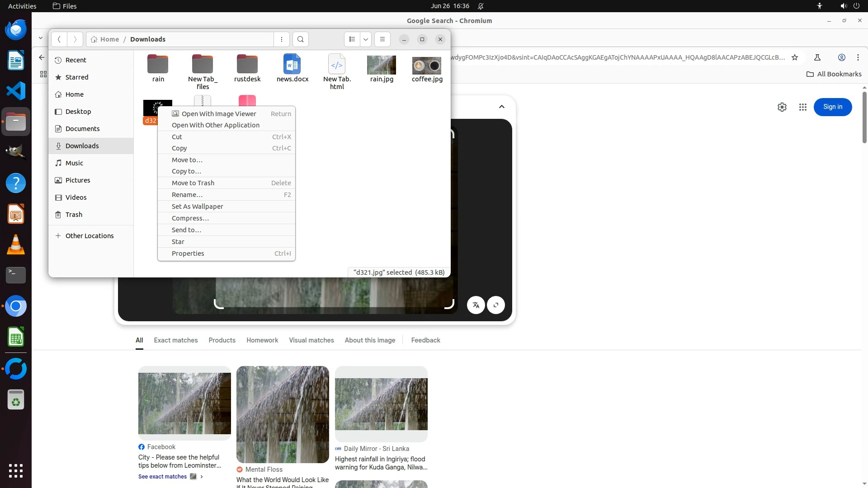
Task: Open the Files hamburger main menu
Action: [x=382, y=39]
